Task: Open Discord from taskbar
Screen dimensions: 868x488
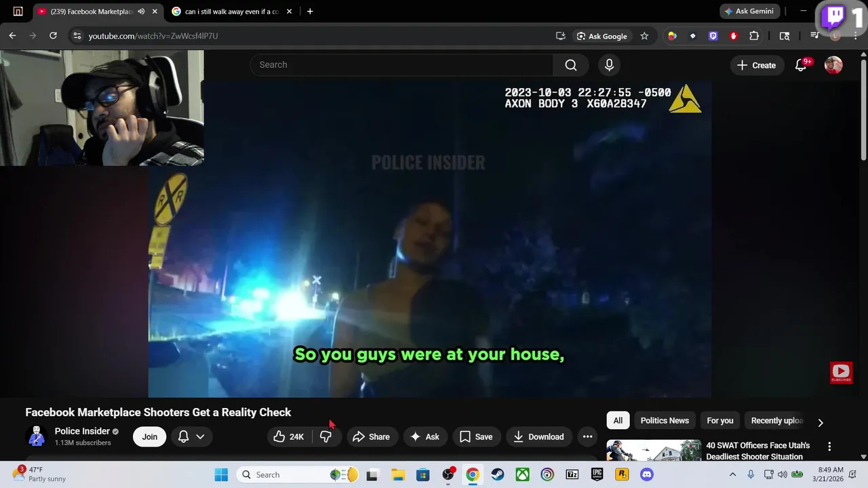Action: click(x=647, y=474)
